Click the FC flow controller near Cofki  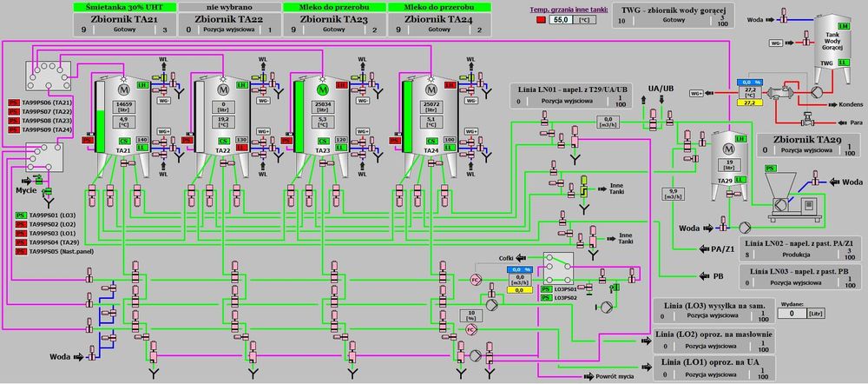(475, 279)
